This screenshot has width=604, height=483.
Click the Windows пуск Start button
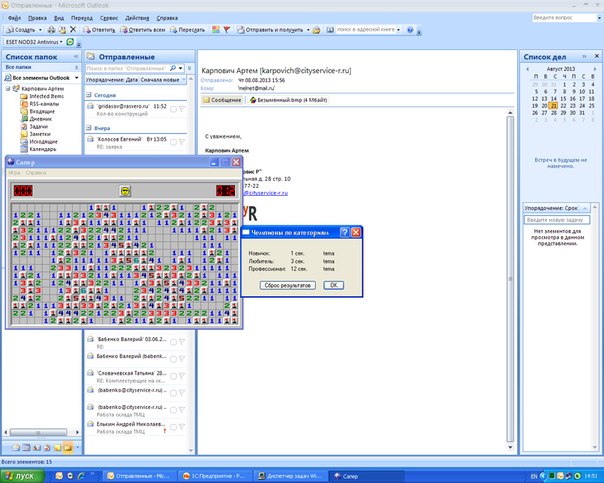(x=18, y=476)
